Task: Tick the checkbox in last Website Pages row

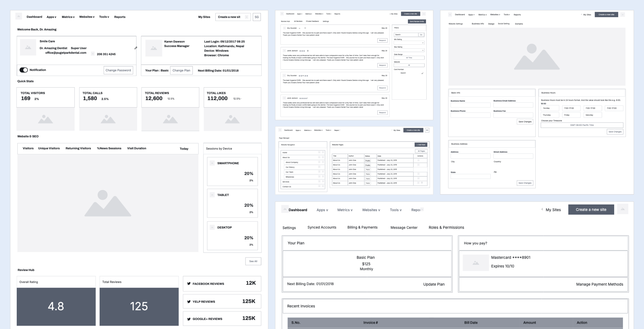Action: 422,183
